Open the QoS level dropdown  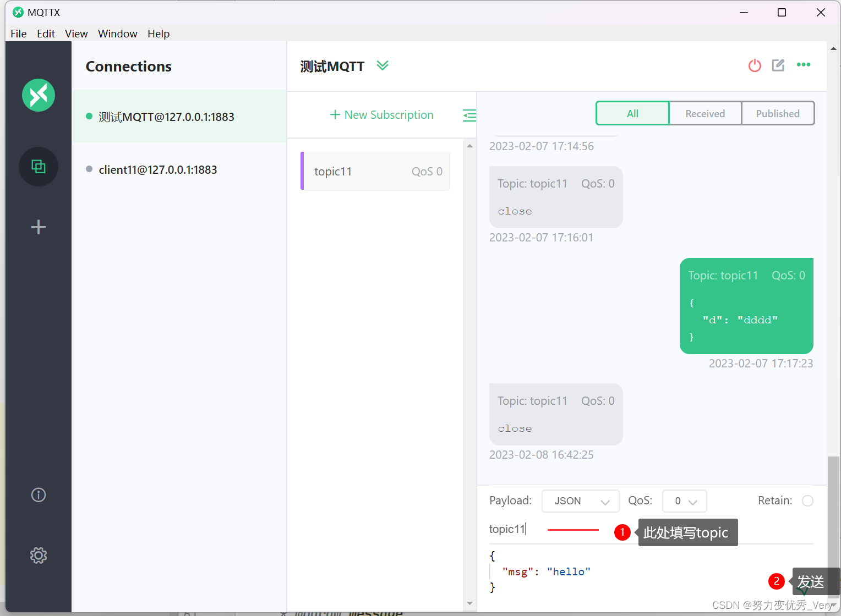pyautogui.click(x=685, y=501)
